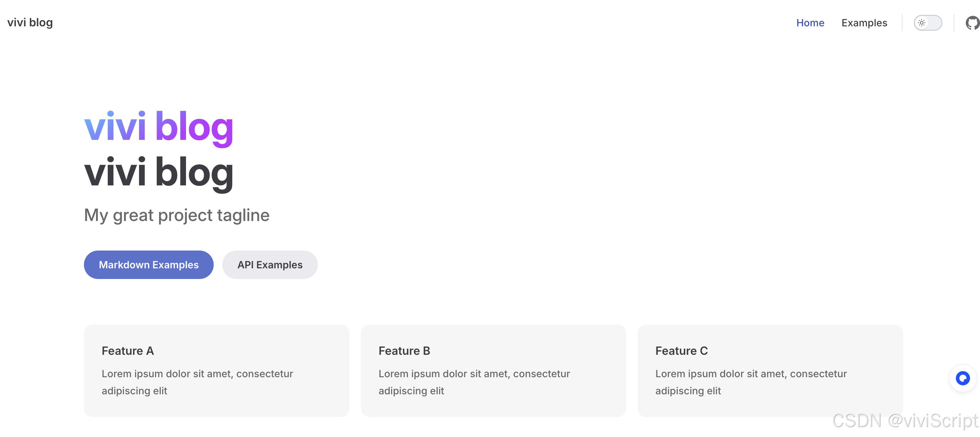Open the GitHub repository icon link

[x=973, y=23]
